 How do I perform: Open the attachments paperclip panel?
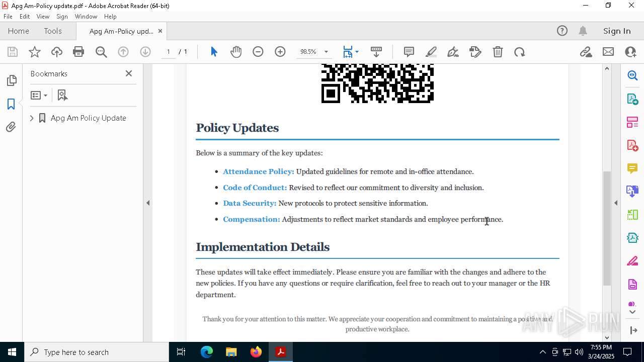[11, 127]
